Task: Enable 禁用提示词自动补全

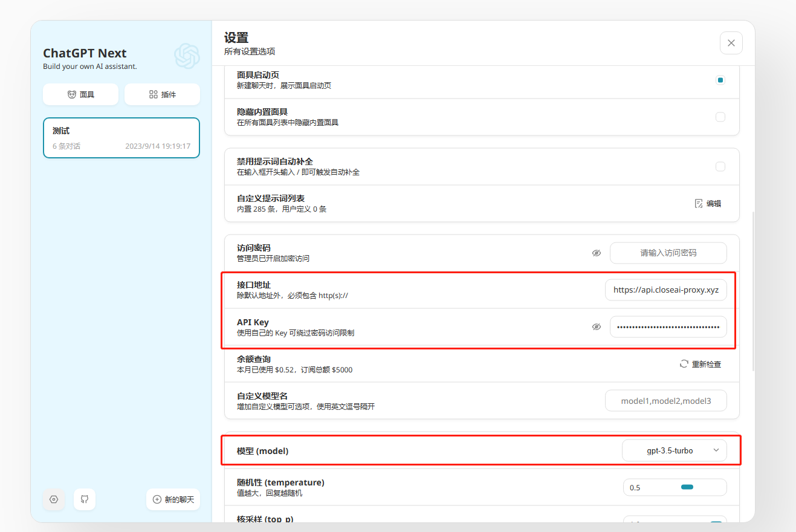Action: (x=720, y=166)
